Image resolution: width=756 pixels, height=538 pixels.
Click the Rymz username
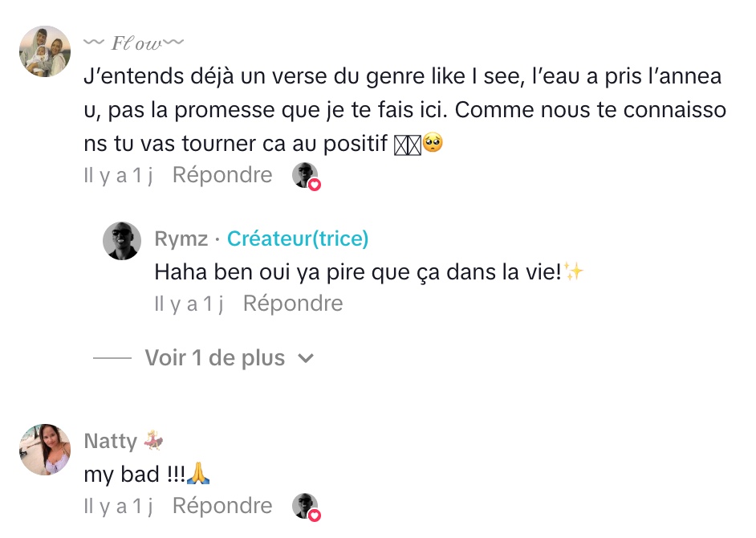point(181,238)
